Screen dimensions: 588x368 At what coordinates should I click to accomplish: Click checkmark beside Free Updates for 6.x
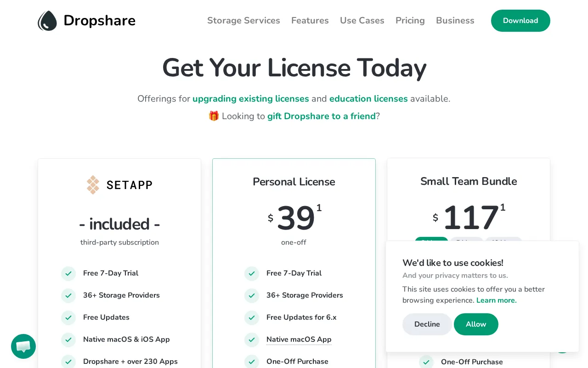tap(252, 317)
